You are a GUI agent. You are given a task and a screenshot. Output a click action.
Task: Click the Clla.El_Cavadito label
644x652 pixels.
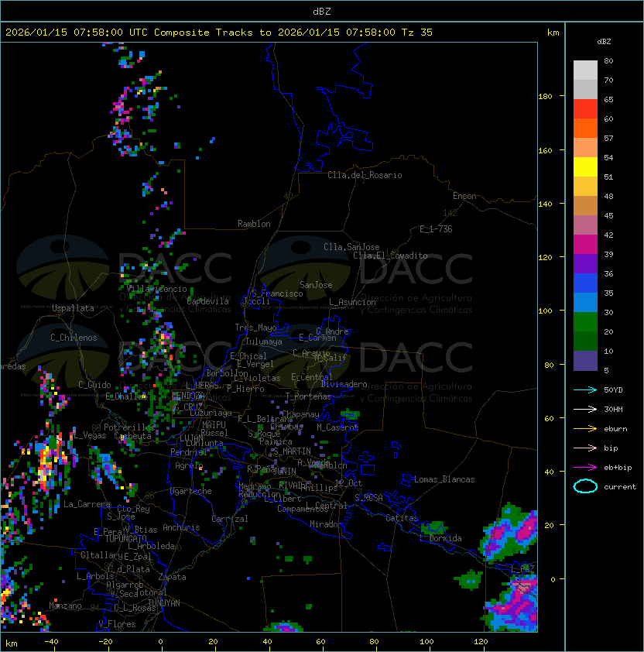(390, 256)
